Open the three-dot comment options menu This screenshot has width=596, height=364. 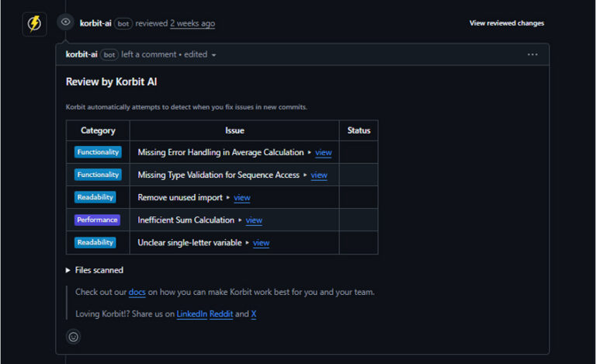(x=532, y=54)
